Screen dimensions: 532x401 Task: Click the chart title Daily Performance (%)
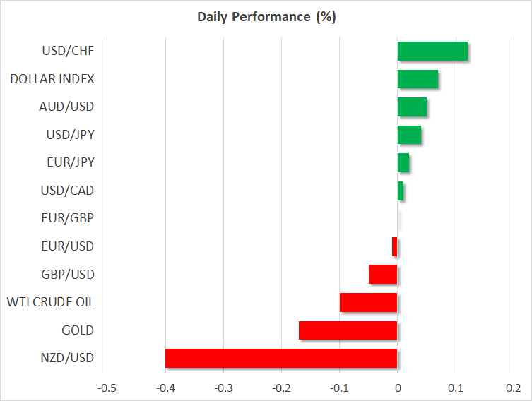[266, 18]
